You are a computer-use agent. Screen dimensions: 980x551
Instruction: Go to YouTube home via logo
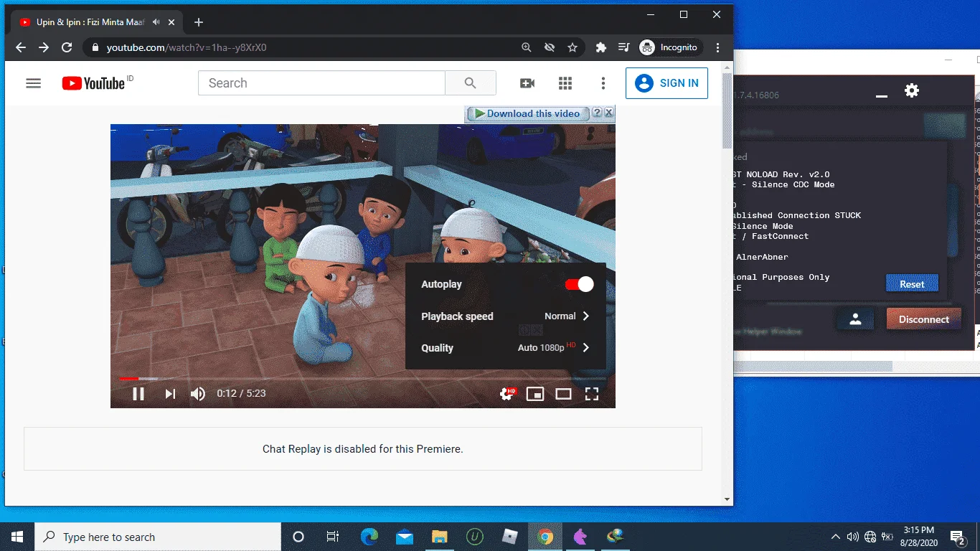[93, 83]
